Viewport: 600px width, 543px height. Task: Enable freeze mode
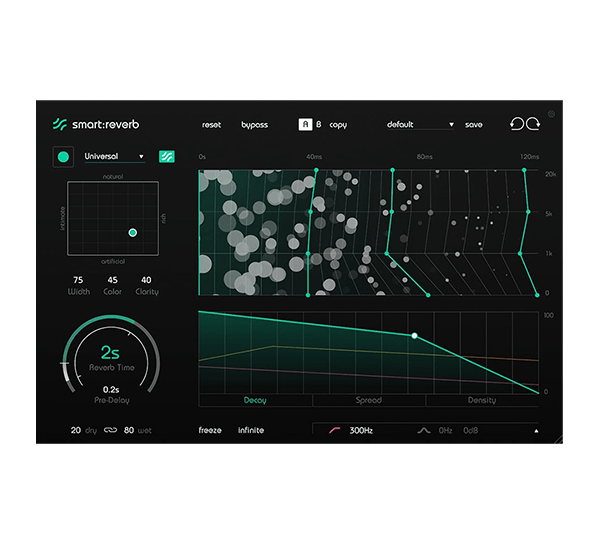(x=210, y=430)
